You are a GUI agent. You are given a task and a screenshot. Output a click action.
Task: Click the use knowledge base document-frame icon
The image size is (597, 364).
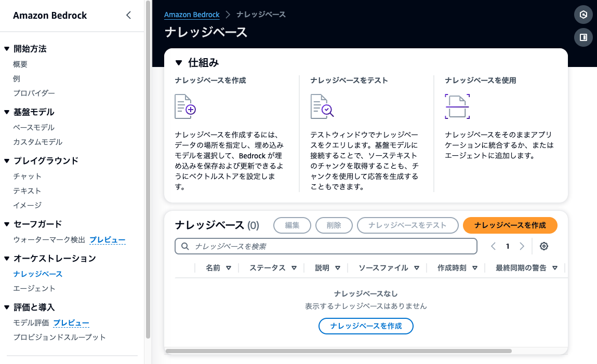(457, 106)
